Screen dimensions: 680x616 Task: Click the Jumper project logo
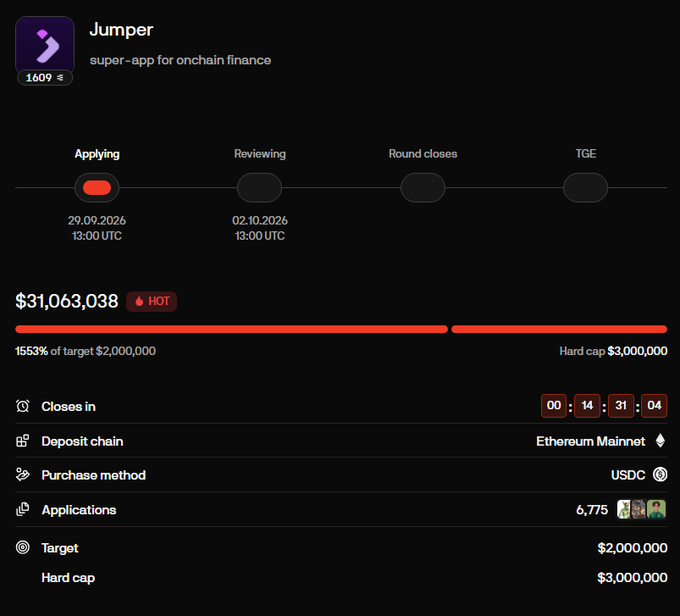tap(45, 45)
